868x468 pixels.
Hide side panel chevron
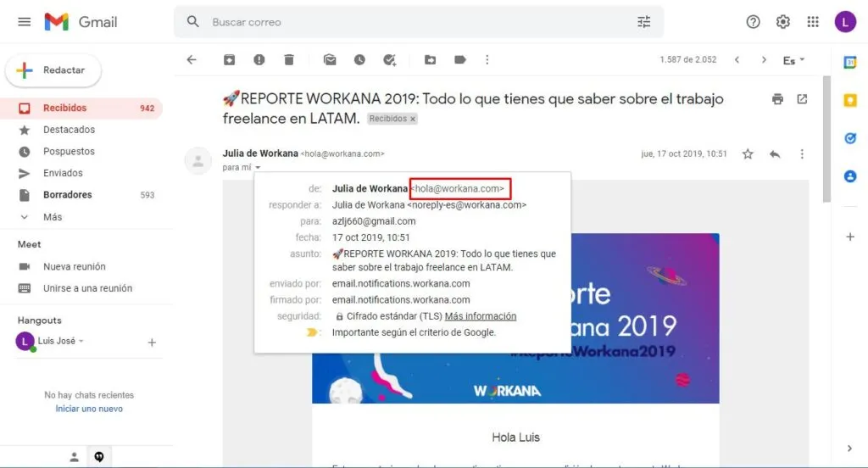[849, 448]
